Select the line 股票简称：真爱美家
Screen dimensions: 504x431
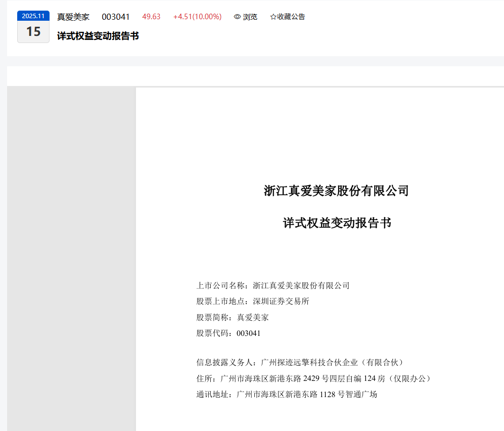point(233,318)
